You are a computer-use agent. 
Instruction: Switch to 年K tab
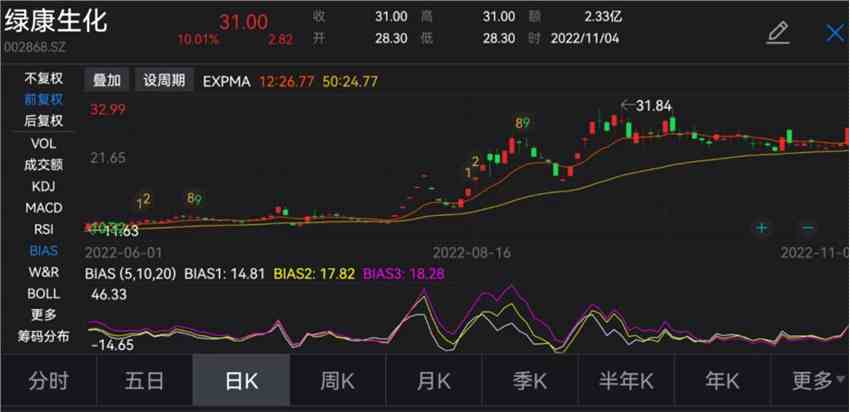(x=722, y=381)
